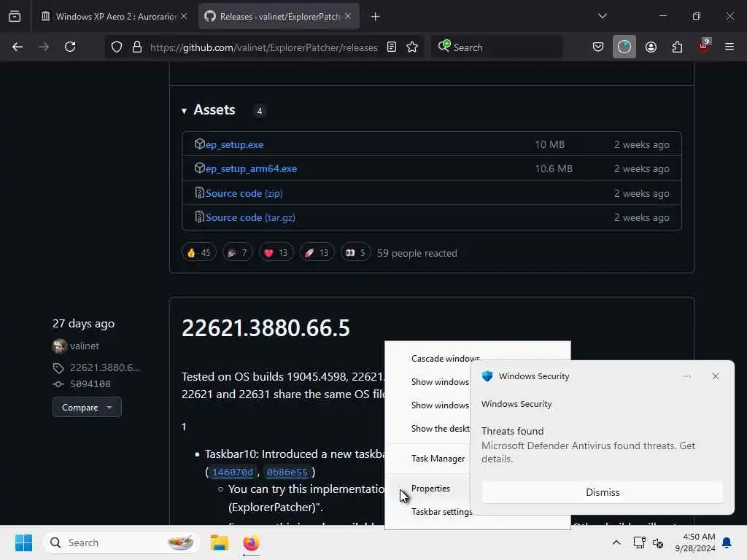The width and height of the screenshot is (747, 560).
Task: Open notification options ellipsis
Action: [686, 376]
